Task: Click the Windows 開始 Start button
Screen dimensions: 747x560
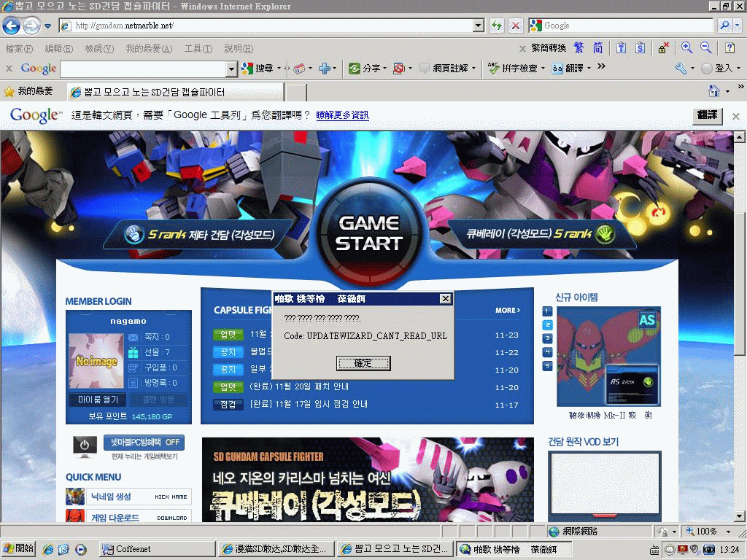Action: click(18, 548)
